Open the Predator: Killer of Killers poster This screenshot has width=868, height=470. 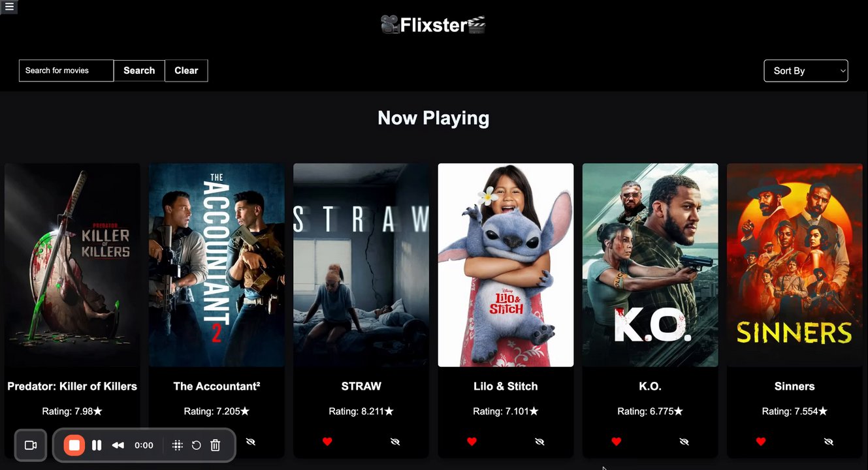[72, 265]
